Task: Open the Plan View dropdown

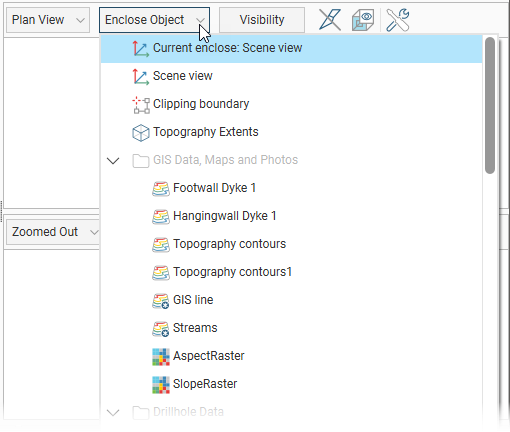Action: pyautogui.click(x=48, y=20)
